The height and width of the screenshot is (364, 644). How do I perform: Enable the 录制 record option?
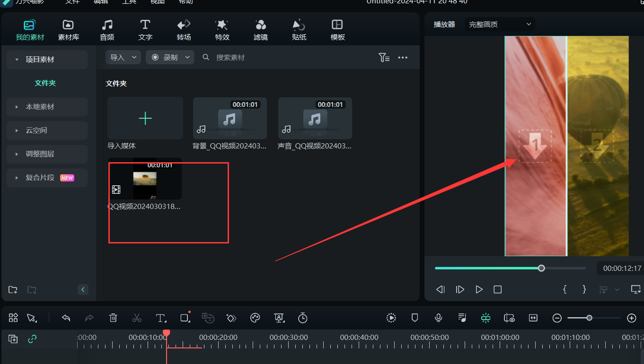pyautogui.click(x=170, y=57)
